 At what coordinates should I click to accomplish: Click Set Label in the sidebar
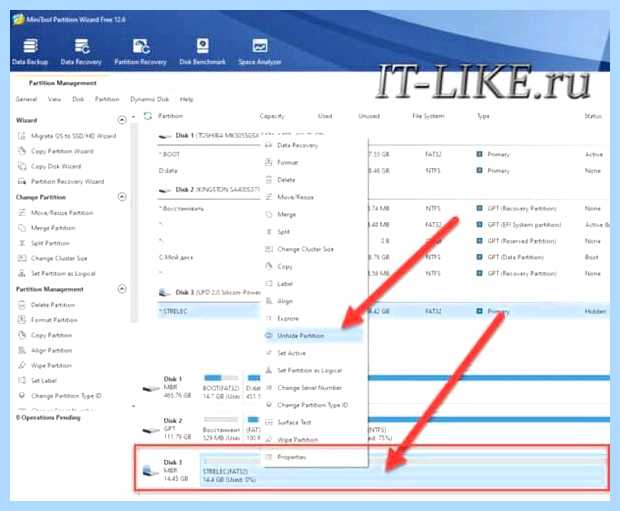click(x=38, y=380)
